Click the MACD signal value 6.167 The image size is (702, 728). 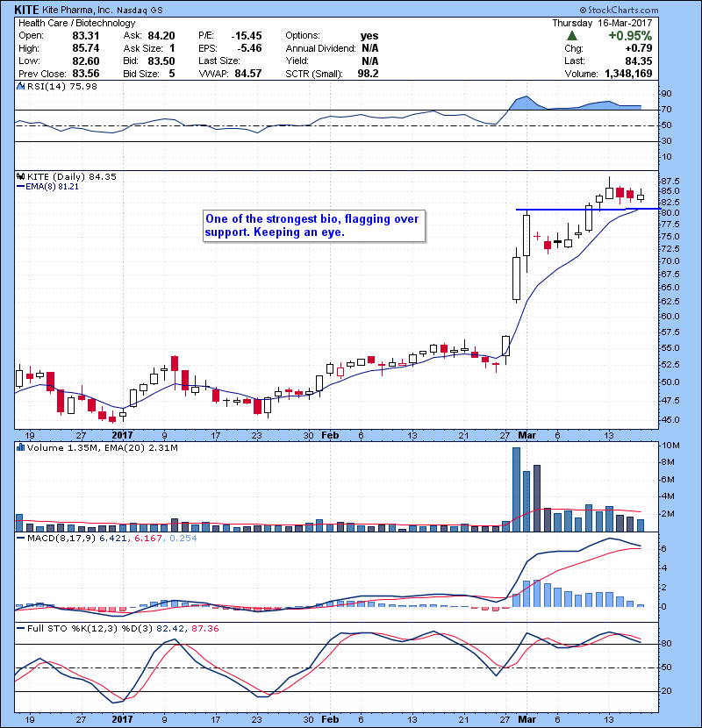pyautogui.click(x=147, y=539)
